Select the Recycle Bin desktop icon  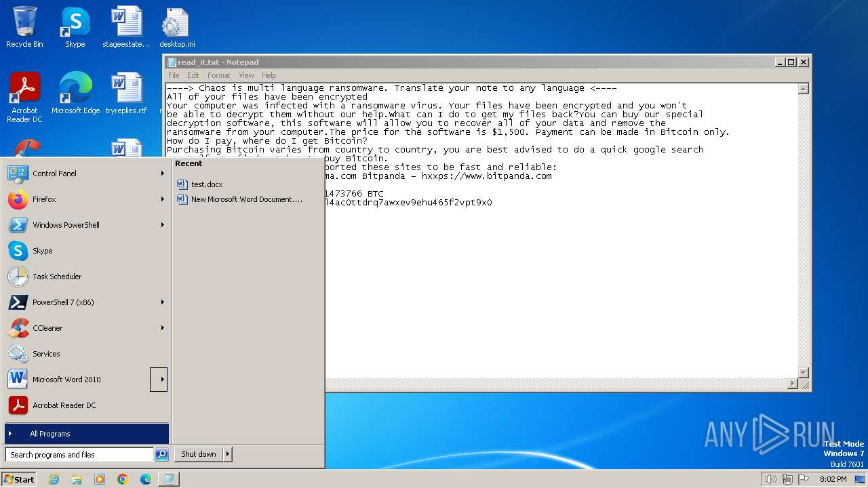tap(24, 27)
